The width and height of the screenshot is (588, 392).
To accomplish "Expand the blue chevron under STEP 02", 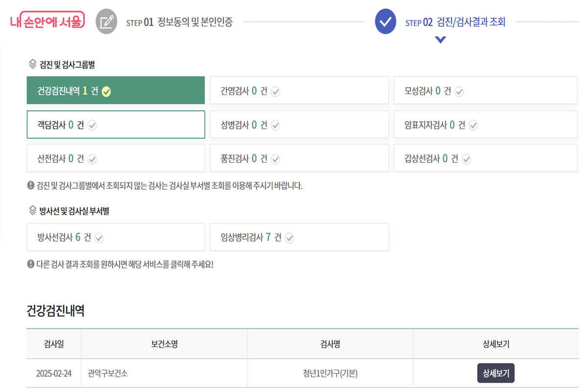I will pyautogui.click(x=440, y=40).
